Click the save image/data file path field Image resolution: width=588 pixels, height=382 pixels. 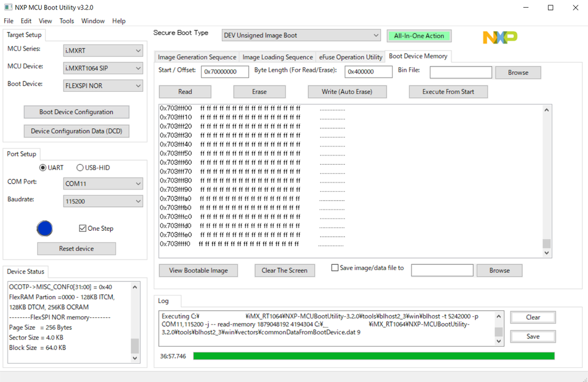click(442, 270)
